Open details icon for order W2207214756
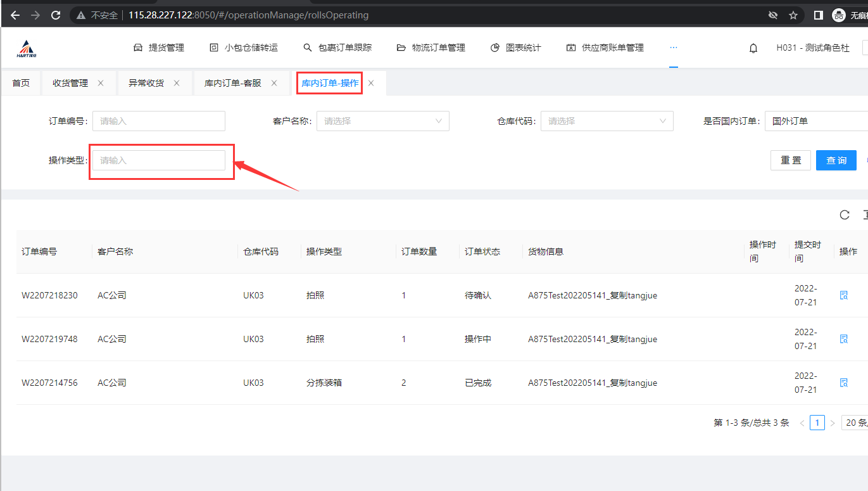868x491 pixels. [x=843, y=383]
